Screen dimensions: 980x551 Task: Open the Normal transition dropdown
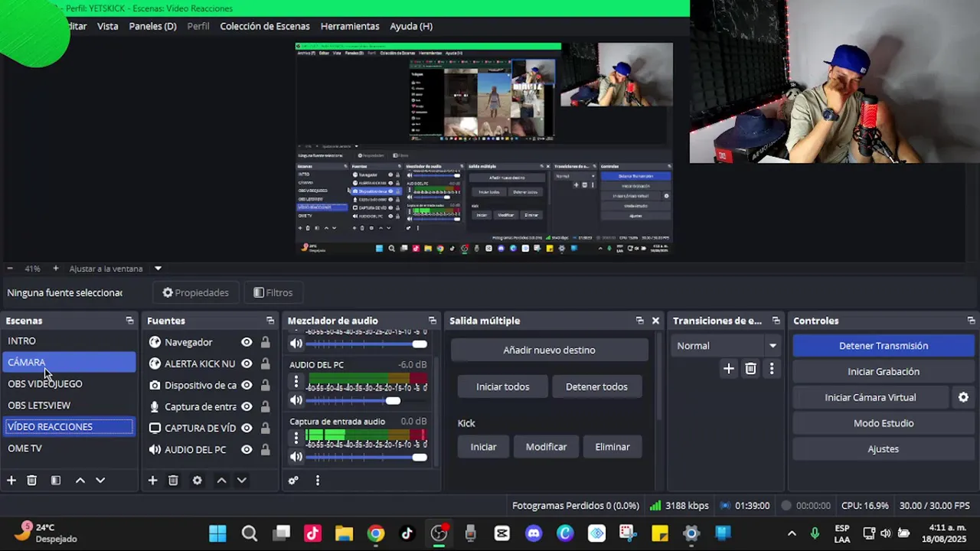tap(726, 346)
